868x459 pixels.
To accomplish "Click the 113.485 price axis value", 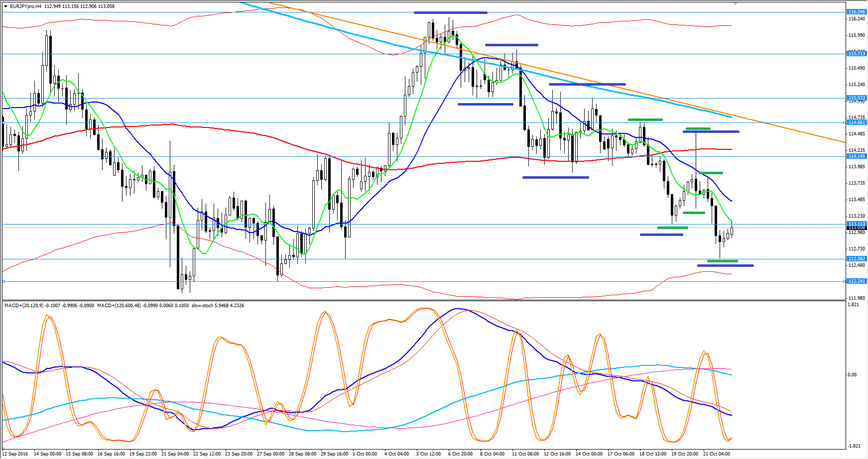I will point(856,200).
